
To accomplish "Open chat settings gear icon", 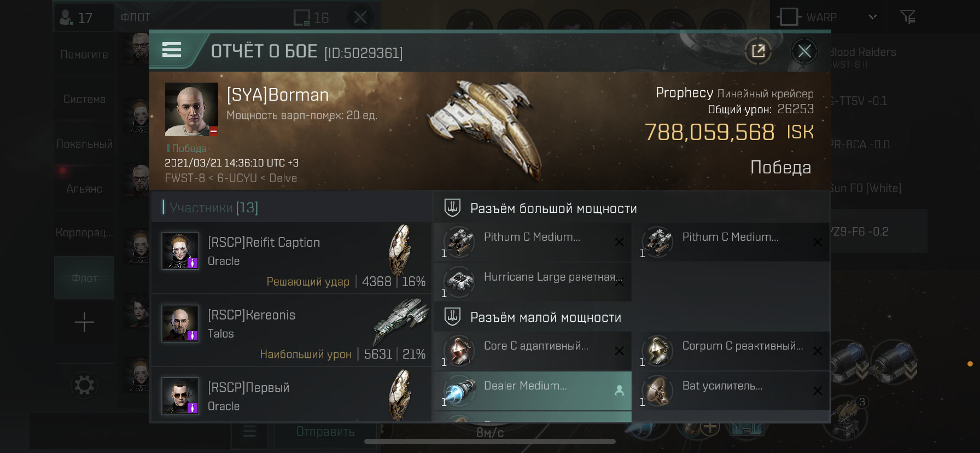I will pos(84,385).
